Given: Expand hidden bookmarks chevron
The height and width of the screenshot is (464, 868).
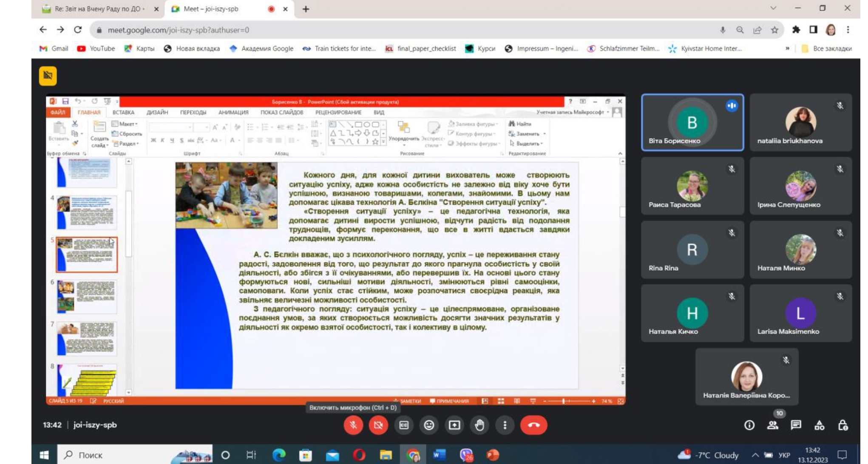Looking at the screenshot, I should [787, 48].
